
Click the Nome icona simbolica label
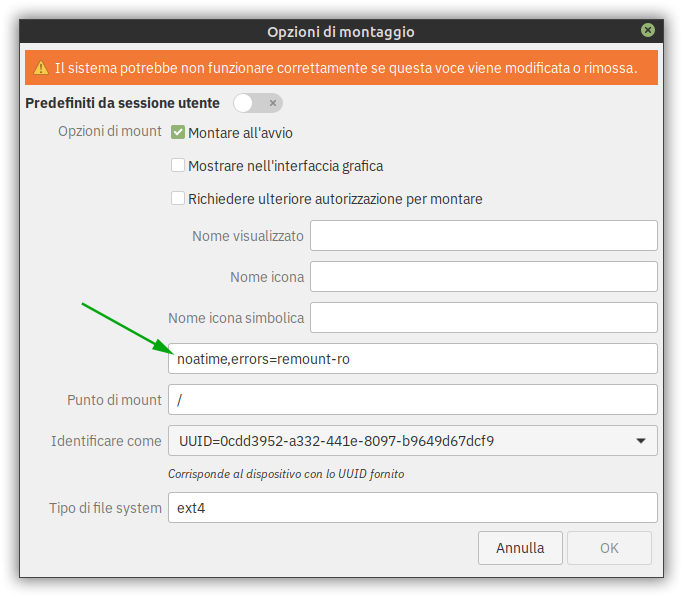236,318
